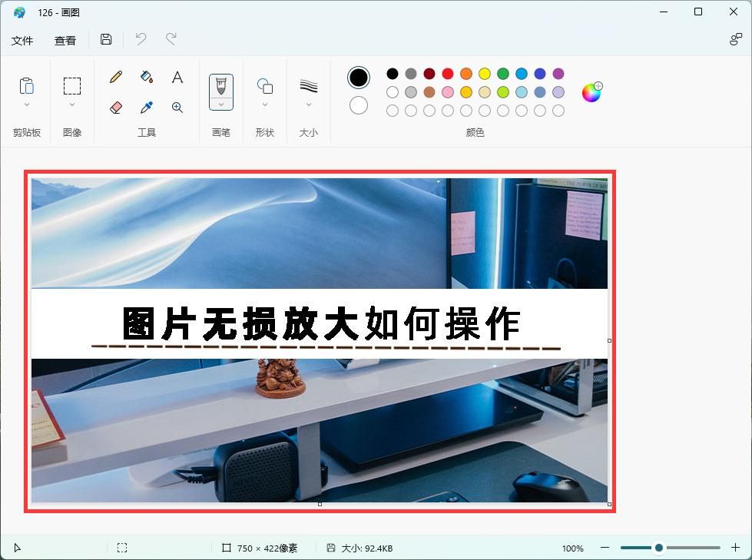This screenshot has height=560, width=752.
Task: Open the 查看 menu
Action: click(x=65, y=40)
